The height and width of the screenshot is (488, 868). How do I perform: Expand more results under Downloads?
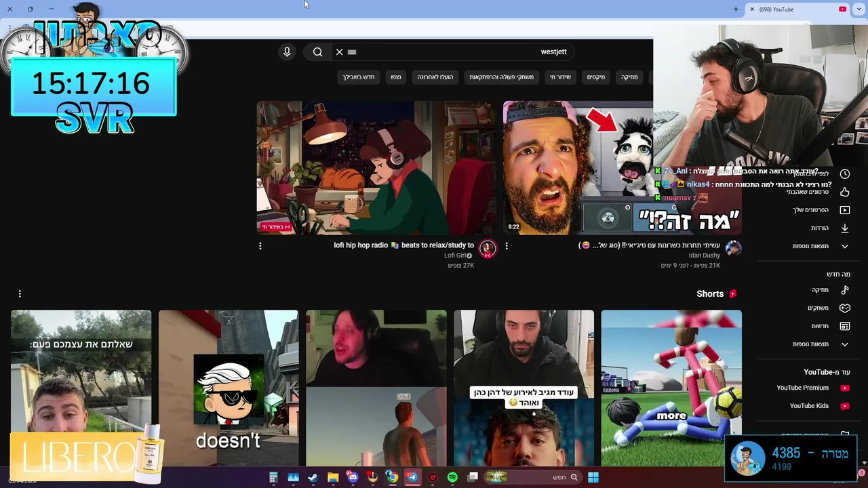click(x=821, y=246)
